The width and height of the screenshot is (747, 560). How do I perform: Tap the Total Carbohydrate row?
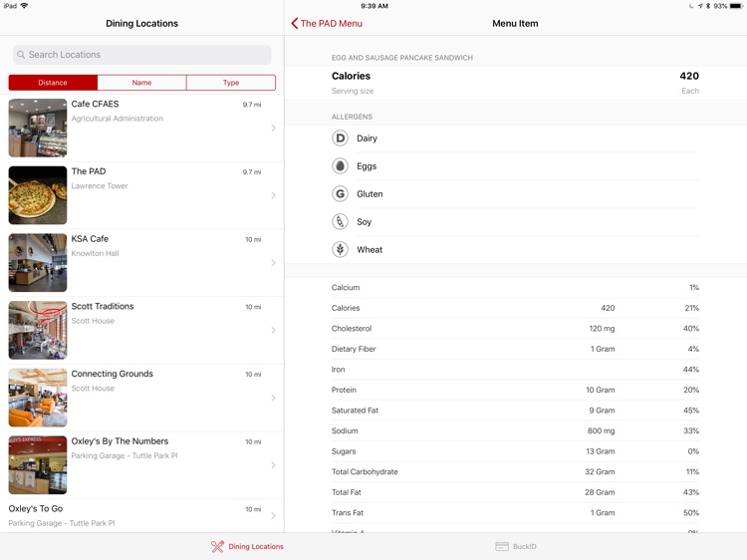(x=516, y=472)
